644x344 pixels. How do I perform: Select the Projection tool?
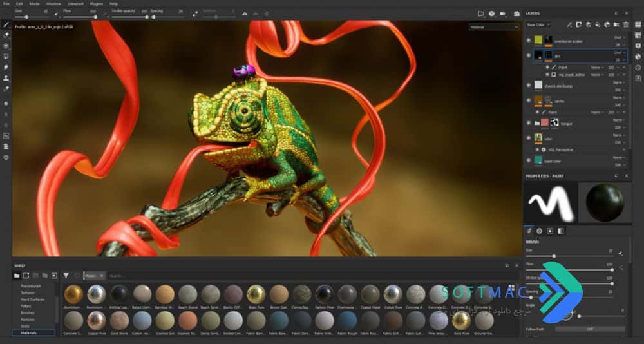tap(6, 46)
